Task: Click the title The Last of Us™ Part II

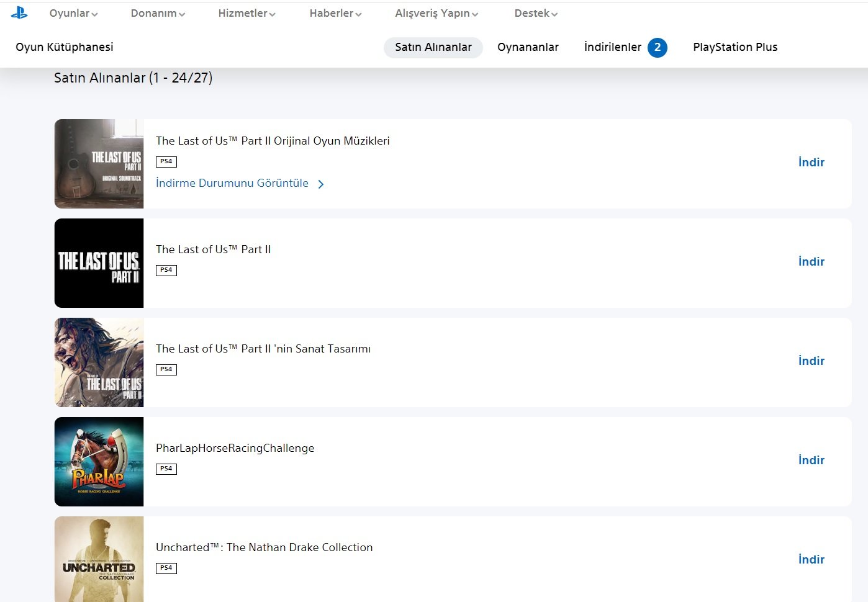Action: 213,249
